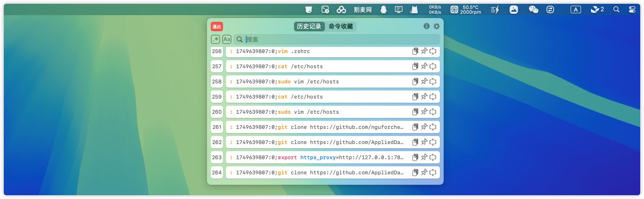Screen dimensions: 644x199
Task: Select the row 258 sudo vim /etc/hosts text
Action: (x=284, y=81)
